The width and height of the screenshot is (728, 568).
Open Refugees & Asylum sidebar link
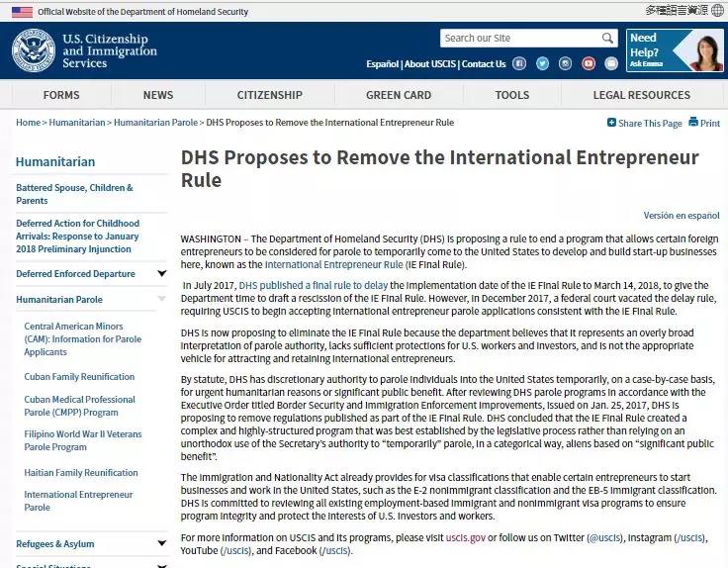coord(54,544)
